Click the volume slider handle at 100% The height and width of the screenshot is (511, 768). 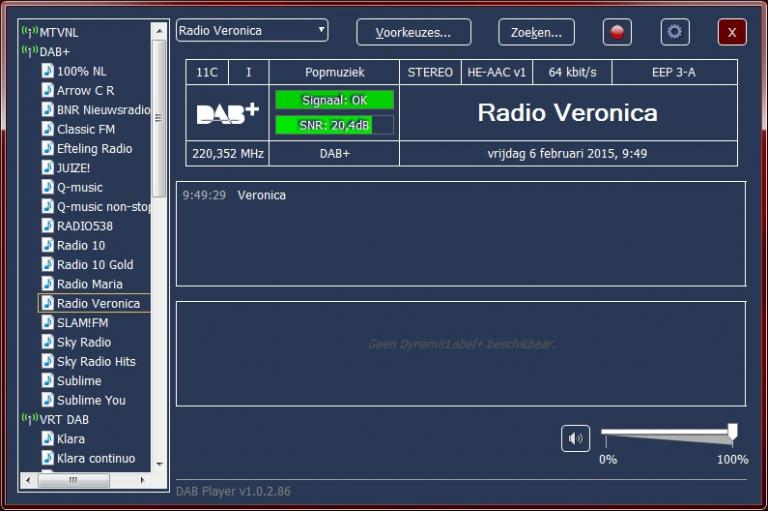tap(732, 432)
